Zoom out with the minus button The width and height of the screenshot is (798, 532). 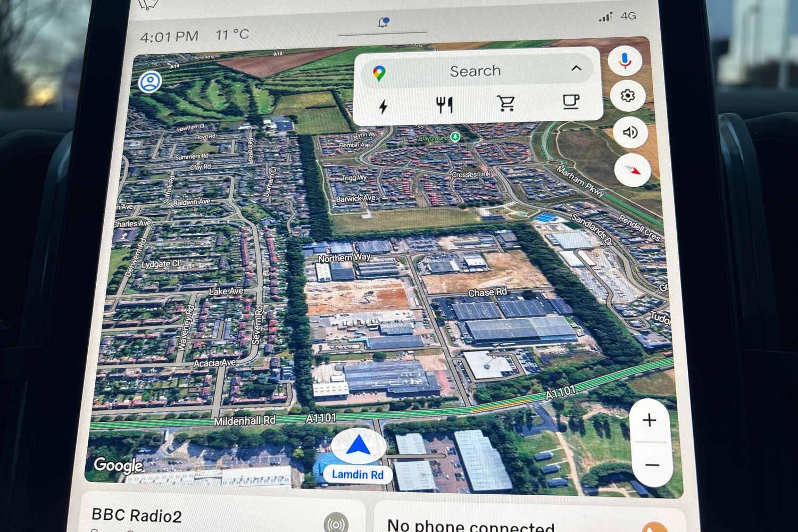point(652,465)
